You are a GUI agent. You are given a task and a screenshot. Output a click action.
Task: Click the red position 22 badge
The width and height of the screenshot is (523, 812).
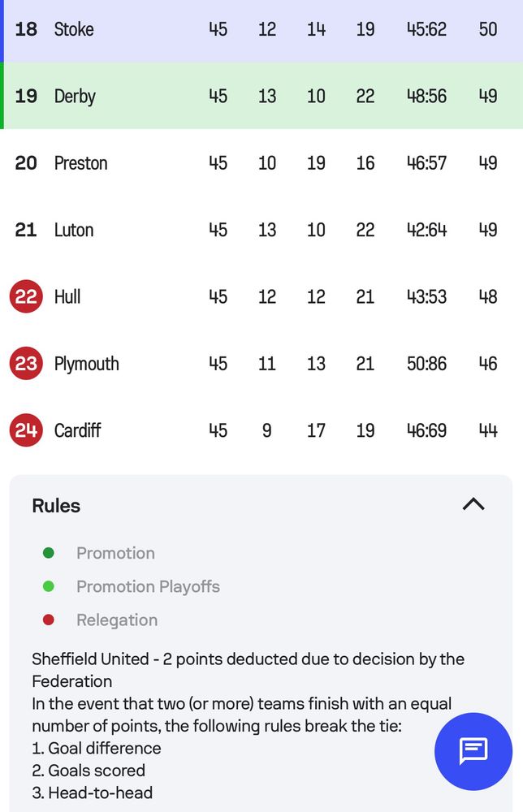(26, 296)
